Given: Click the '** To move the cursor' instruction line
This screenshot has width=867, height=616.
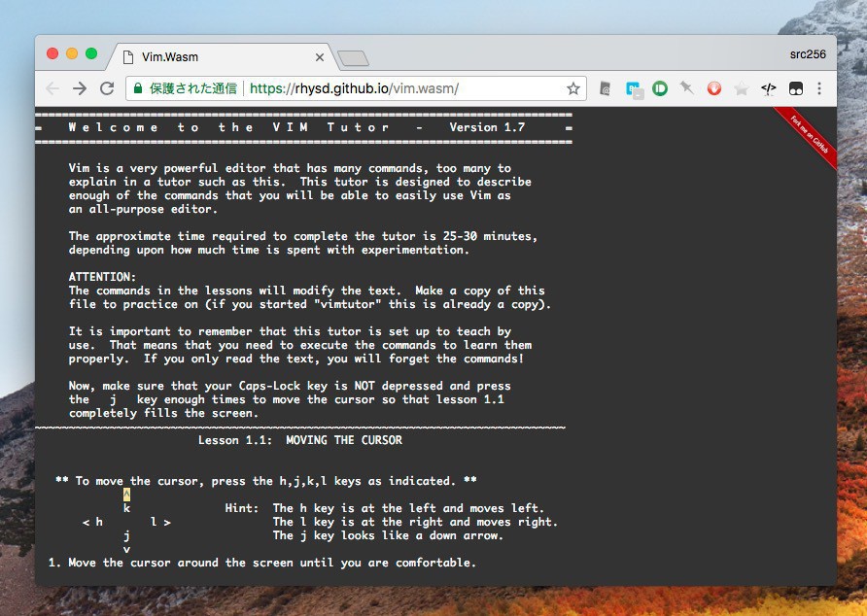Looking at the screenshot, I should point(266,481).
